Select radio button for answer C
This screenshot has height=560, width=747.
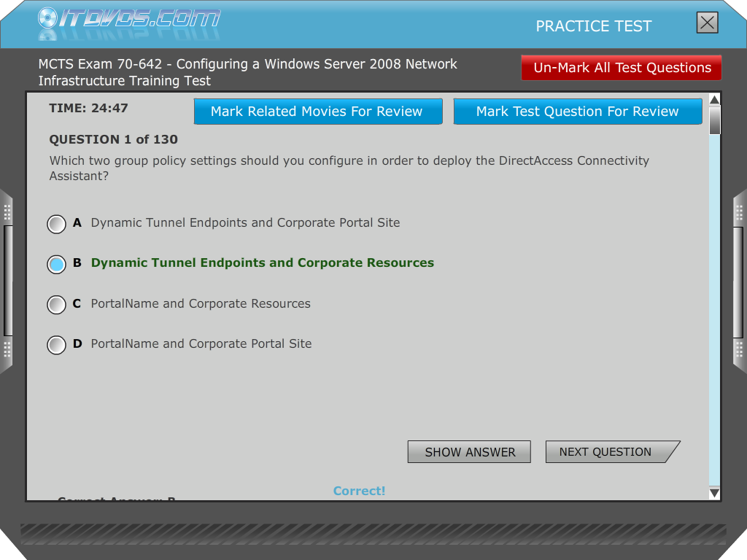56,305
